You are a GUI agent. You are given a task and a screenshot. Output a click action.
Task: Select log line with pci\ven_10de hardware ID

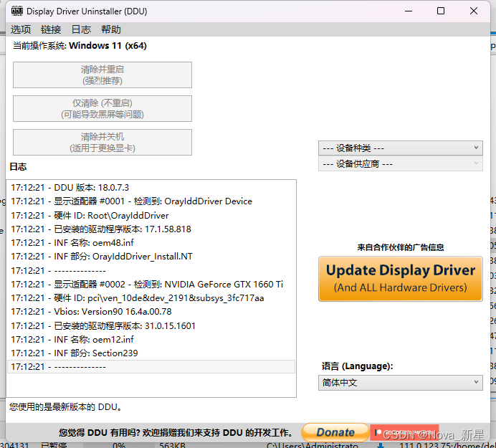click(151, 298)
